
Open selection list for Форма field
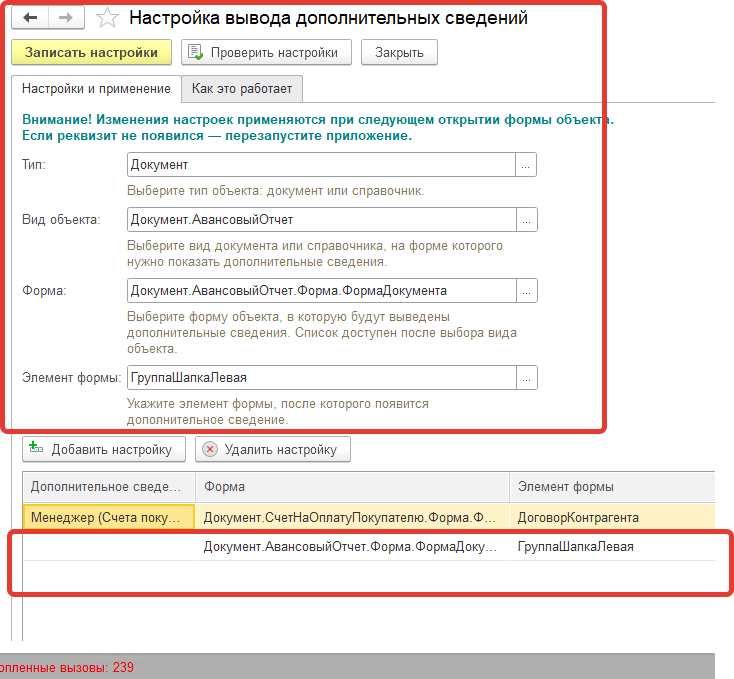click(527, 291)
